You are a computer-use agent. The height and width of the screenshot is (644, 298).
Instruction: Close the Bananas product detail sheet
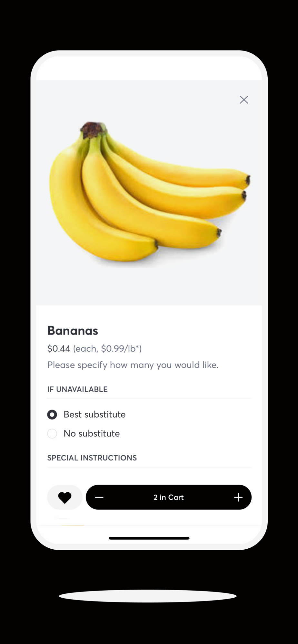tap(244, 100)
